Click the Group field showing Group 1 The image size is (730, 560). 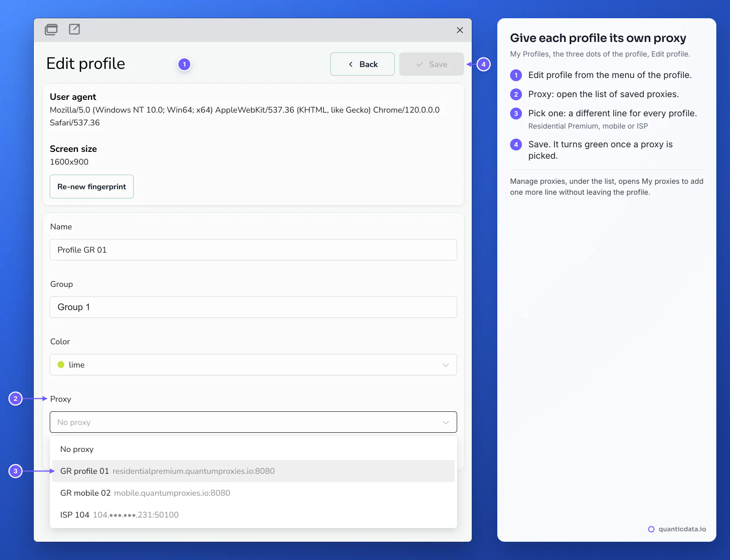tap(253, 307)
